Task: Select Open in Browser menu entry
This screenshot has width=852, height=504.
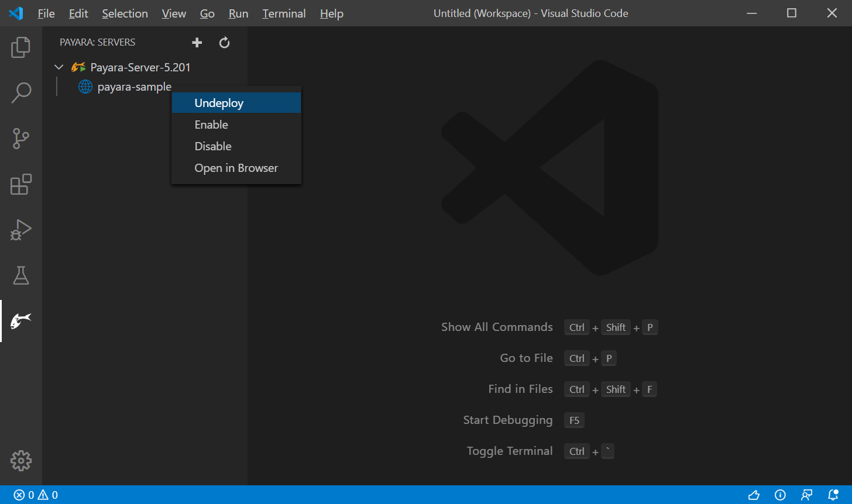Action: pos(236,168)
